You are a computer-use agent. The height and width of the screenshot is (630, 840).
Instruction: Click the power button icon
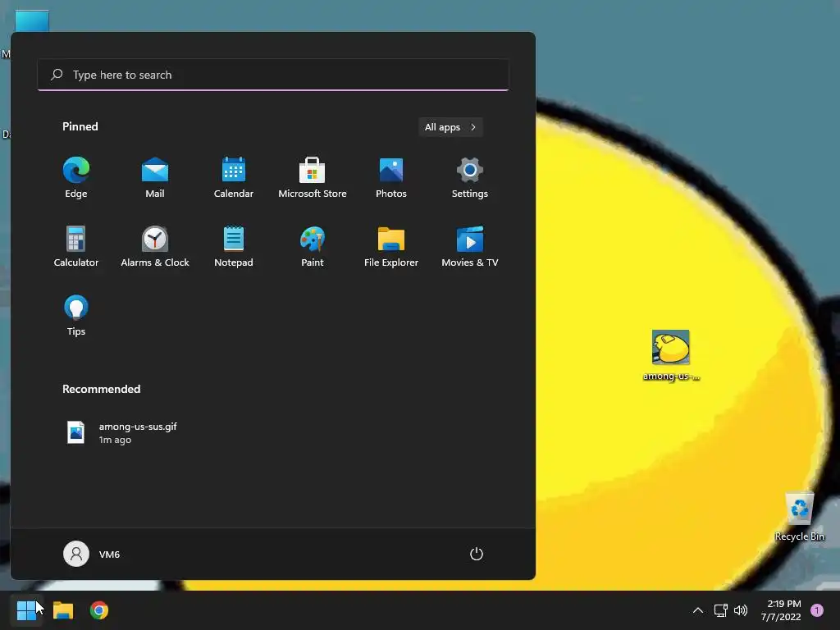point(477,554)
